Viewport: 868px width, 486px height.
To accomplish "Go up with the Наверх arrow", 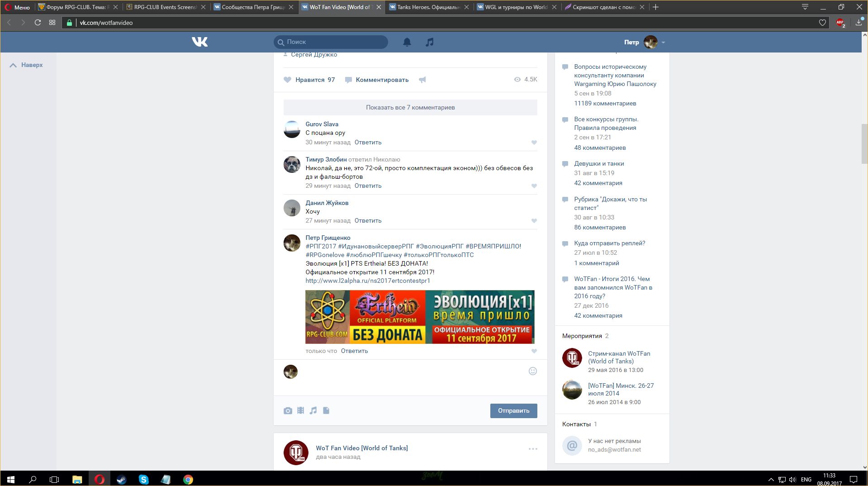I will (x=26, y=65).
